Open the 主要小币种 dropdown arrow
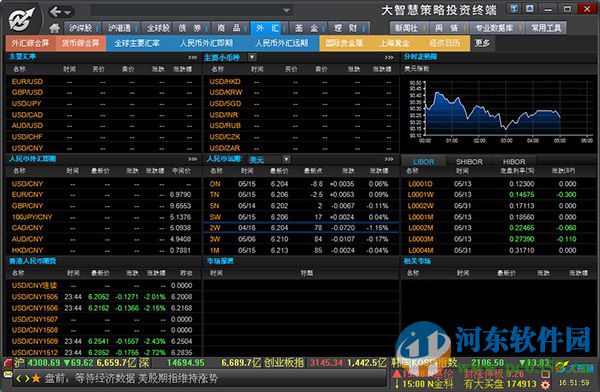 pyautogui.click(x=252, y=57)
